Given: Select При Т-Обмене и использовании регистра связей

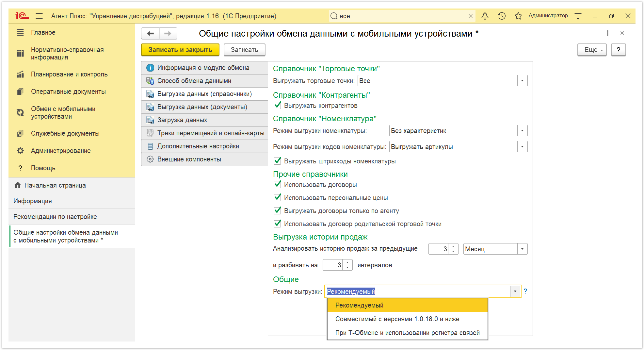Looking at the screenshot, I should pos(407,333).
